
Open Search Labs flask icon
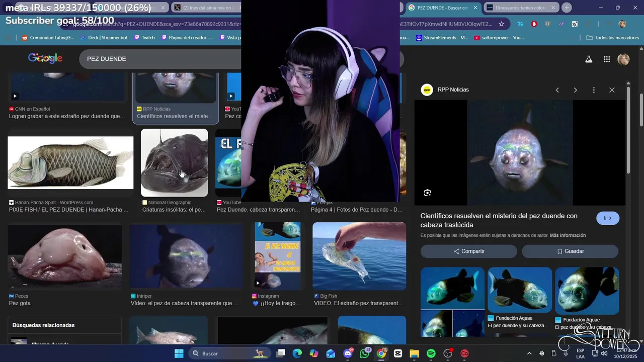click(588, 59)
